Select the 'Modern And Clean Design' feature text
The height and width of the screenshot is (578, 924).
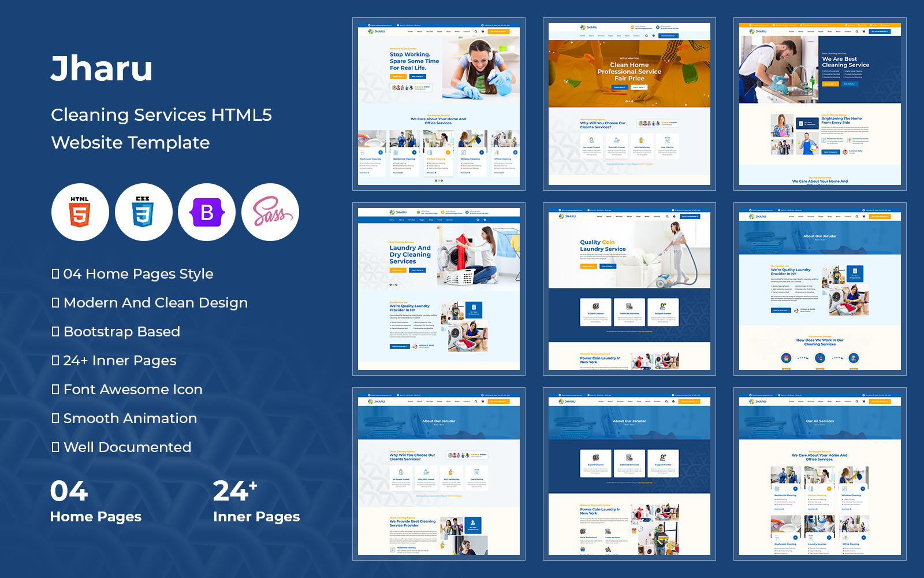[155, 303]
